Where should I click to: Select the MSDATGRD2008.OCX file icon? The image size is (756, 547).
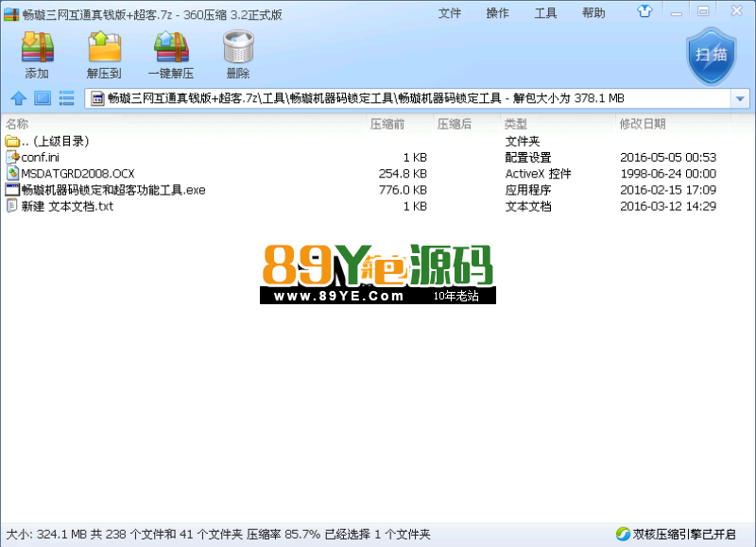(12, 174)
